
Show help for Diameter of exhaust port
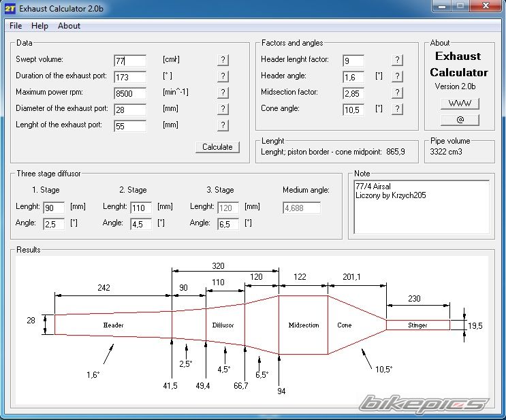coord(223,109)
